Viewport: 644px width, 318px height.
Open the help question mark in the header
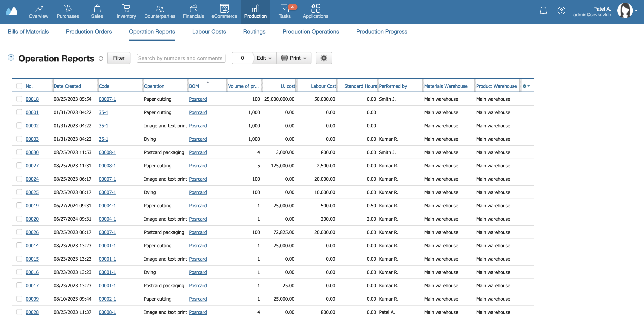coord(561,11)
